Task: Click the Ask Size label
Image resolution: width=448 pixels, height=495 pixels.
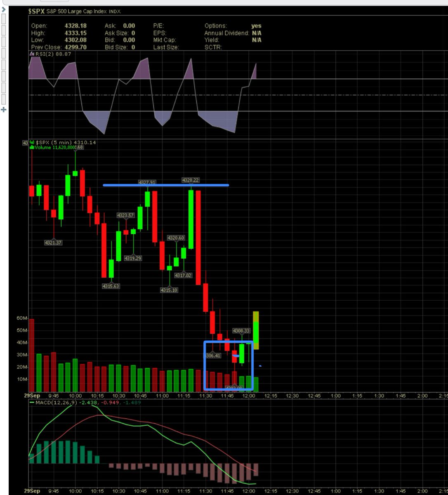Action: tap(116, 33)
